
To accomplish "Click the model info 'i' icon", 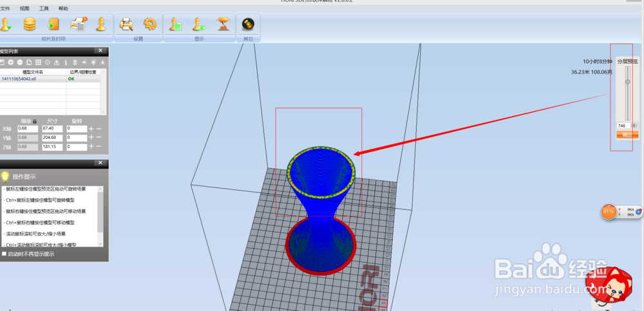I will click(66, 62).
